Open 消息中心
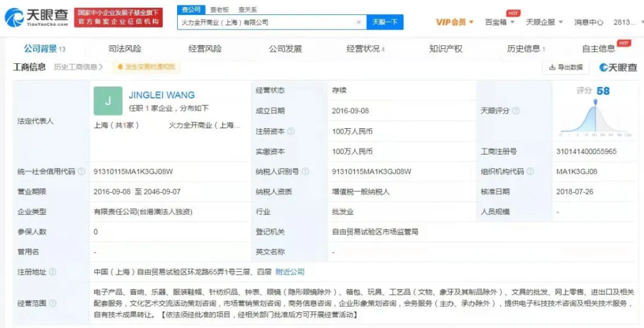 pyautogui.click(x=589, y=22)
